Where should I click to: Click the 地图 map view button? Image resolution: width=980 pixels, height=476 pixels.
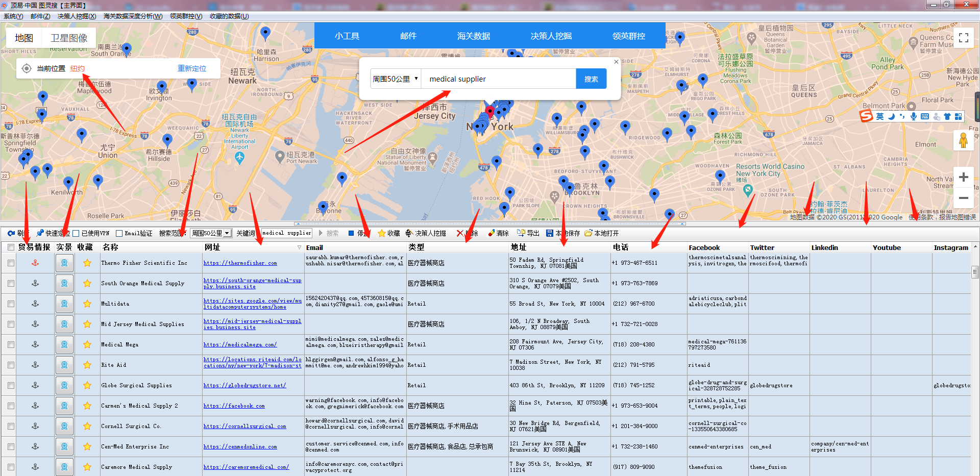coord(24,38)
